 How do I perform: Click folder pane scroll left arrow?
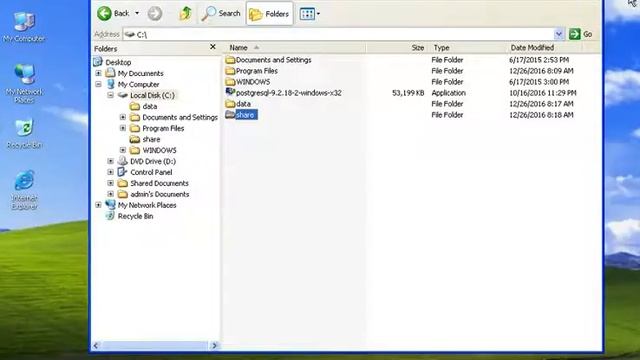(x=96, y=346)
